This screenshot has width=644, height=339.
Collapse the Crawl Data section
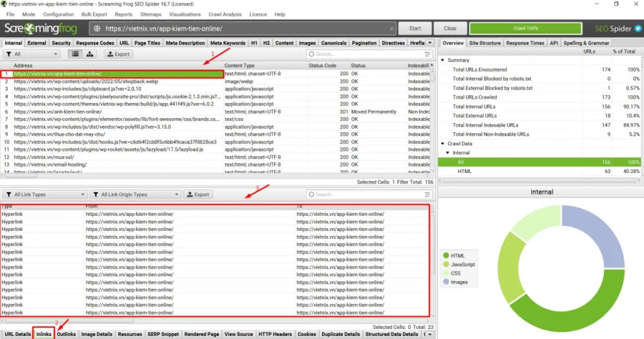click(443, 143)
